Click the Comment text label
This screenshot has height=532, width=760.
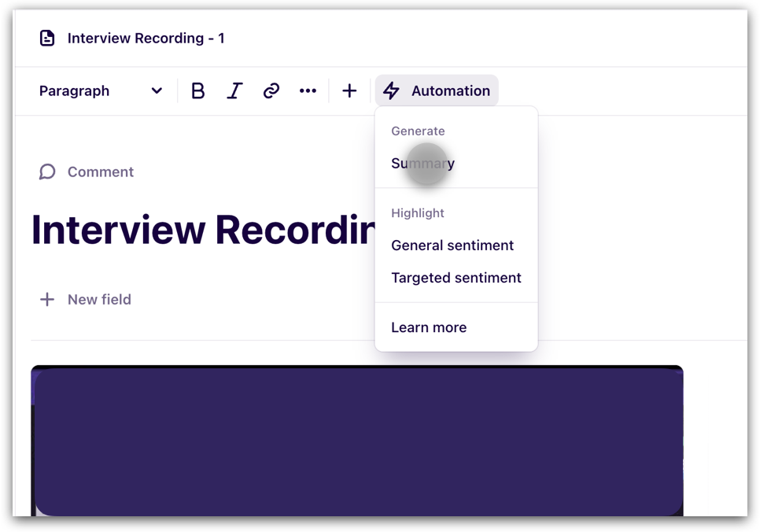pos(101,172)
